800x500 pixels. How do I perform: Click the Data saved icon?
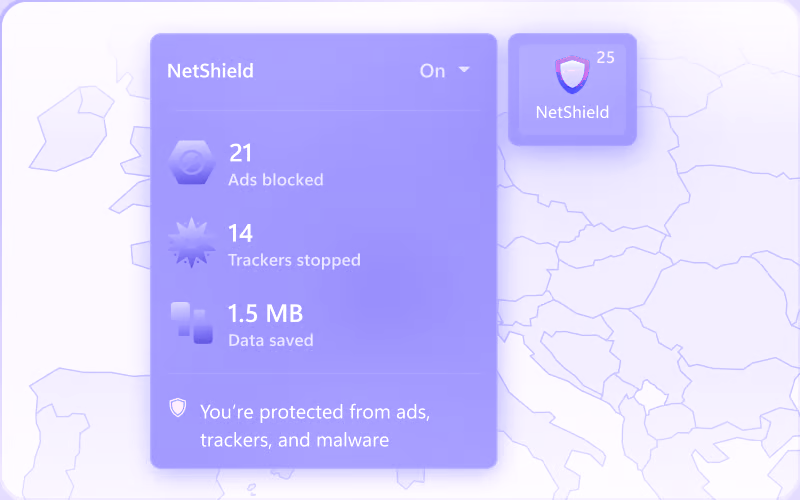click(x=190, y=323)
